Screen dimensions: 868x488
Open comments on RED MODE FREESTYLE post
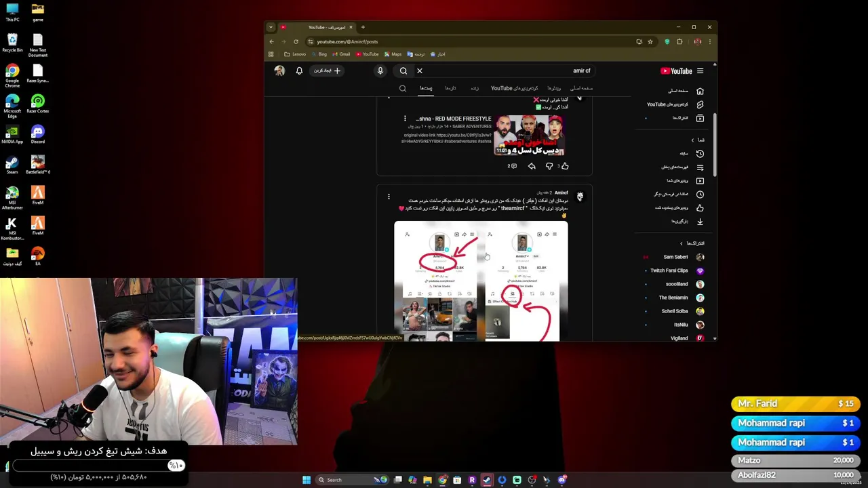point(512,166)
